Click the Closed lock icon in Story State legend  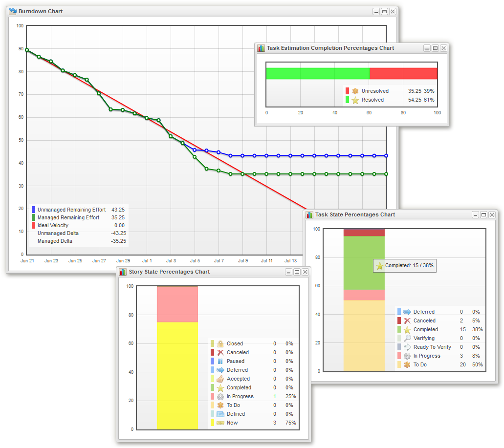coord(220,343)
